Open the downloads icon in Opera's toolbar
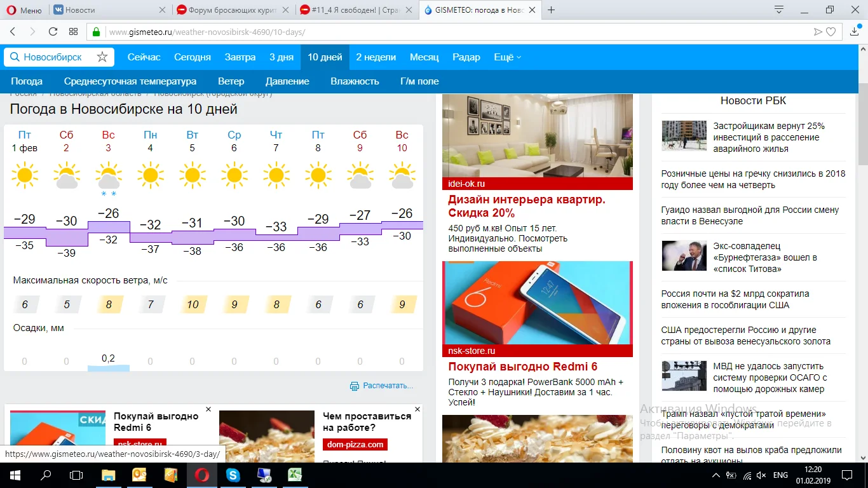The width and height of the screenshot is (868, 488). pos(855,32)
